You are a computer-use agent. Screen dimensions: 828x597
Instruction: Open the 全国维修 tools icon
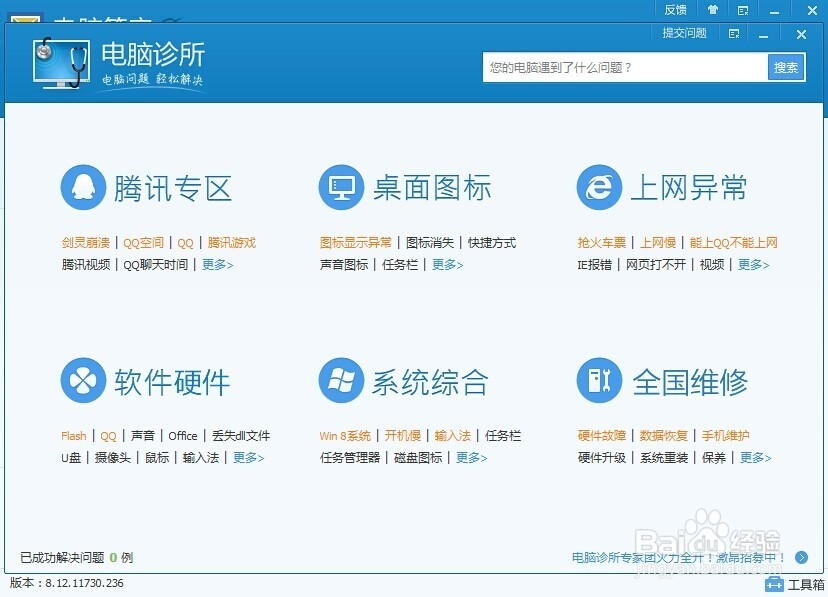(599, 381)
